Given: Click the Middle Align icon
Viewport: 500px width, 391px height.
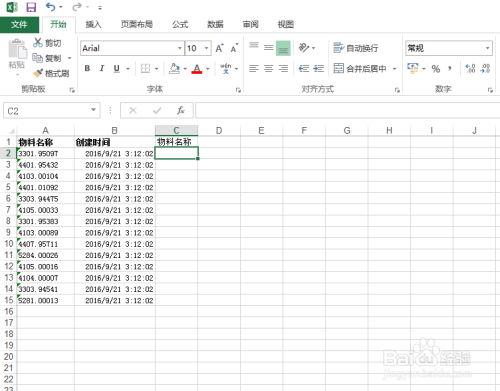Looking at the screenshot, I should [x=269, y=48].
